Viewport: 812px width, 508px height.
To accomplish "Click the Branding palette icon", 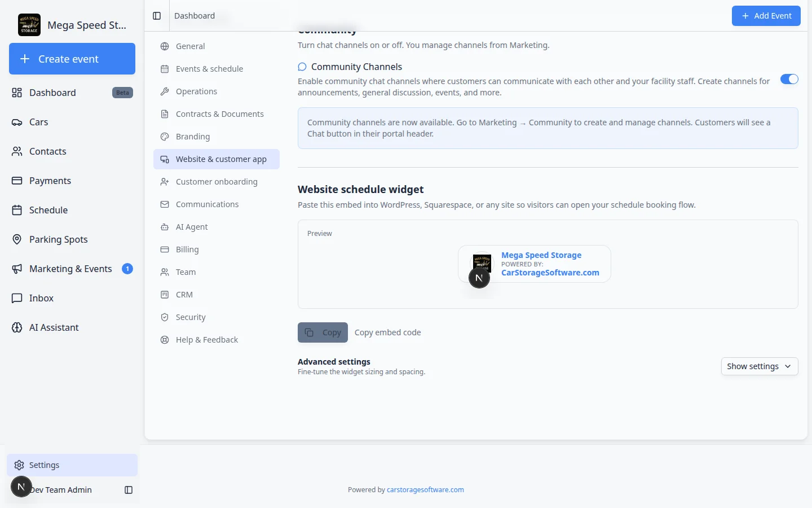I will pyautogui.click(x=165, y=137).
